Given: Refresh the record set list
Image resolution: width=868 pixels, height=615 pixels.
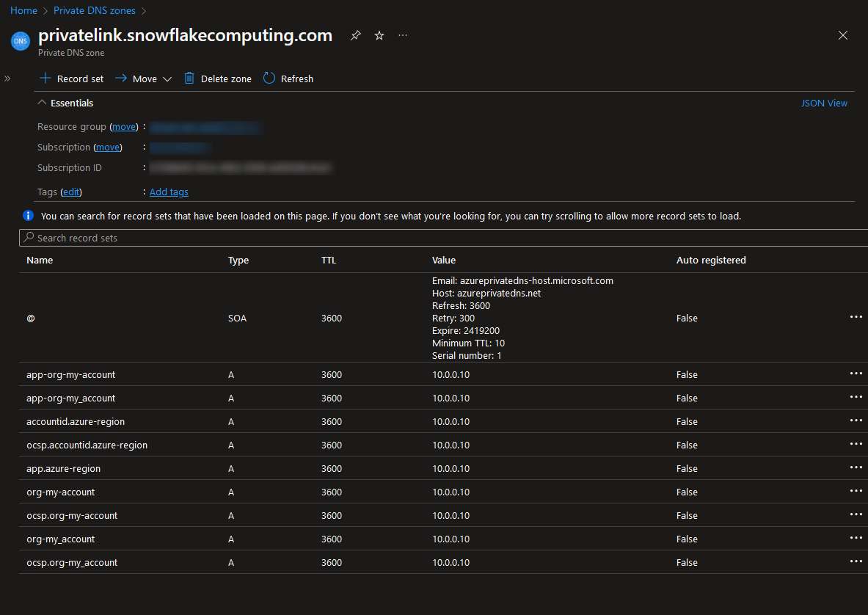Looking at the screenshot, I should coord(288,79).
